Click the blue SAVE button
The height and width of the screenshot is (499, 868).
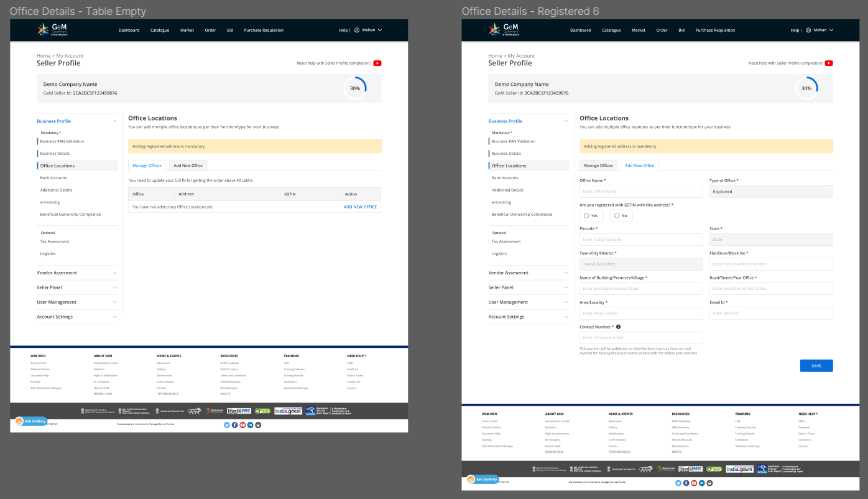(x=816, y=366)
